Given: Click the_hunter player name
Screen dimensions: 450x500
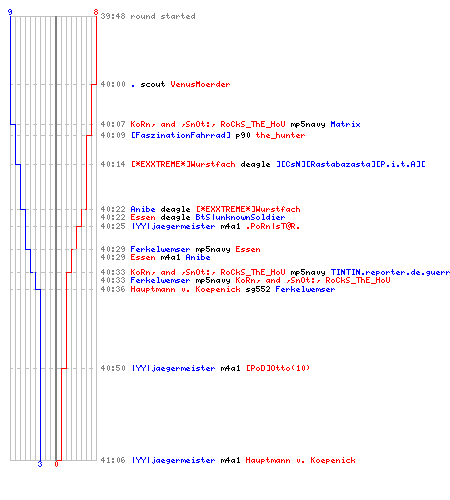Looking at the screenshot, I should coord(280,135).
